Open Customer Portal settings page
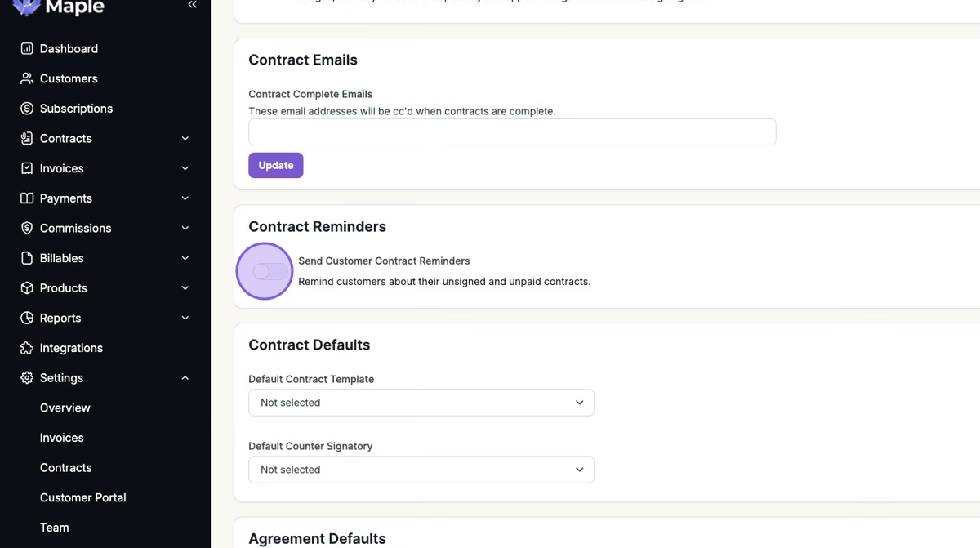Viewport: 980px width, 548px height. (x=82, y=497)
